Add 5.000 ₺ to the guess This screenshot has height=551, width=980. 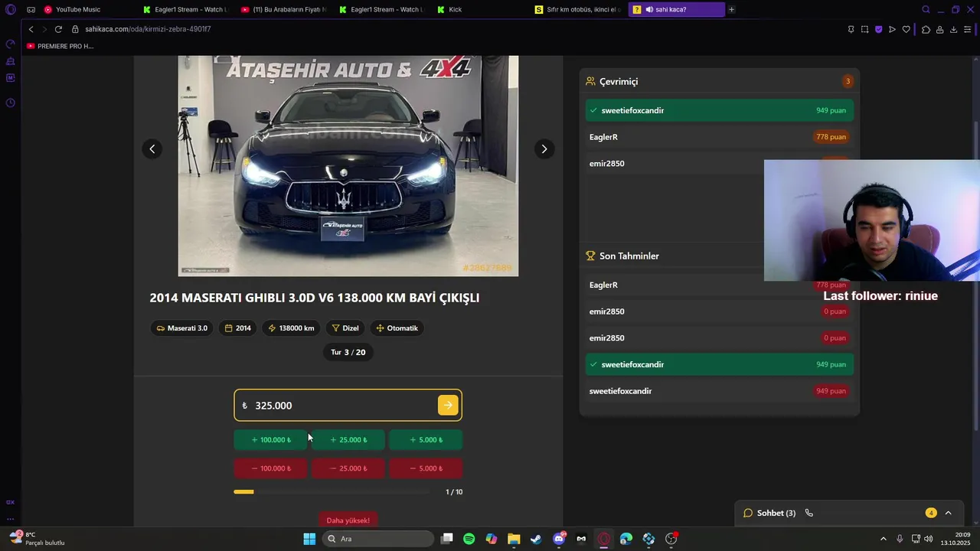click(x=426, y=440)
